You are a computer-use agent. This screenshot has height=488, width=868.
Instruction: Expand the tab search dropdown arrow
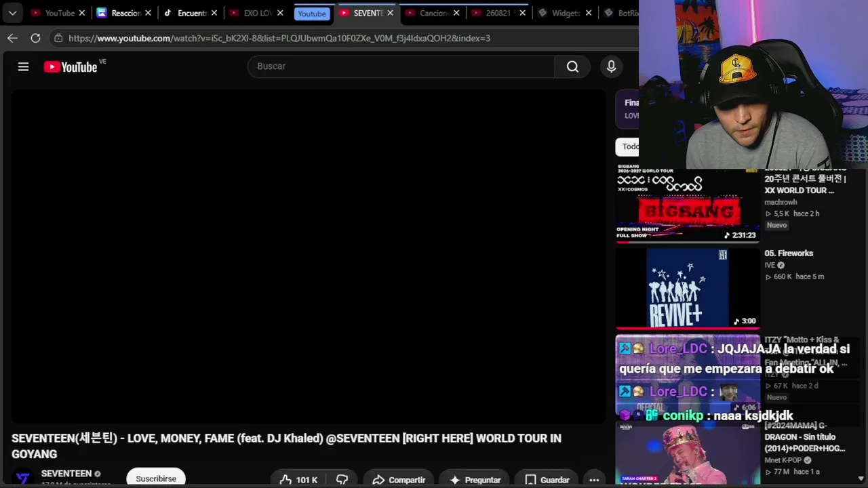point(12,13)
